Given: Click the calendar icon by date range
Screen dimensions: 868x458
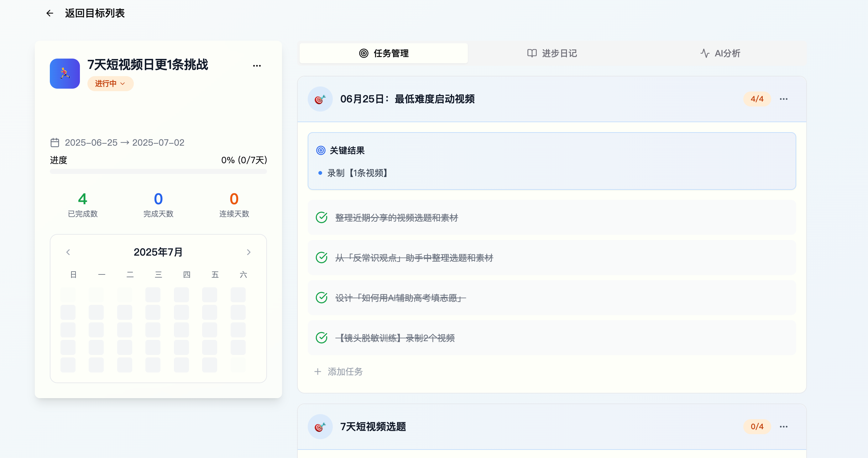Looking at the screenshot, I should 55,143.
